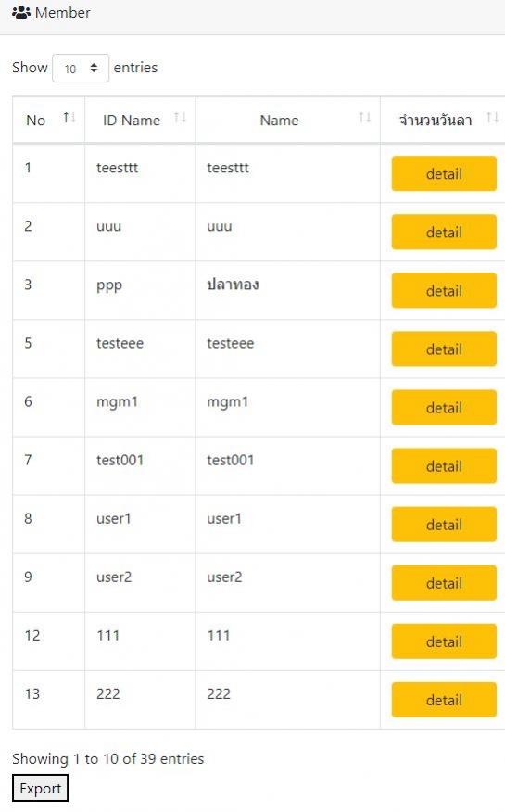Open detail for testeee row

(x=444, y=349)
